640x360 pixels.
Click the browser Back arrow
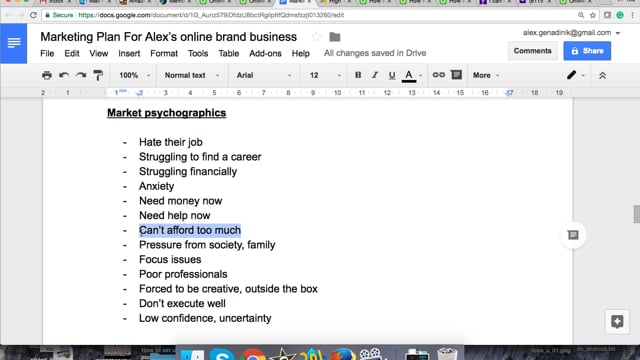8,15
